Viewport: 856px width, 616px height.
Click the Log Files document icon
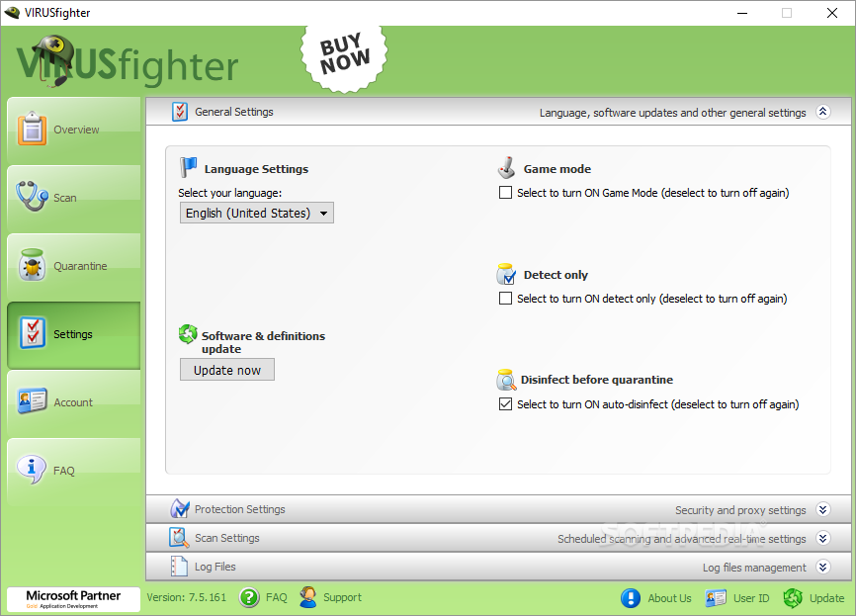point(179,567)
